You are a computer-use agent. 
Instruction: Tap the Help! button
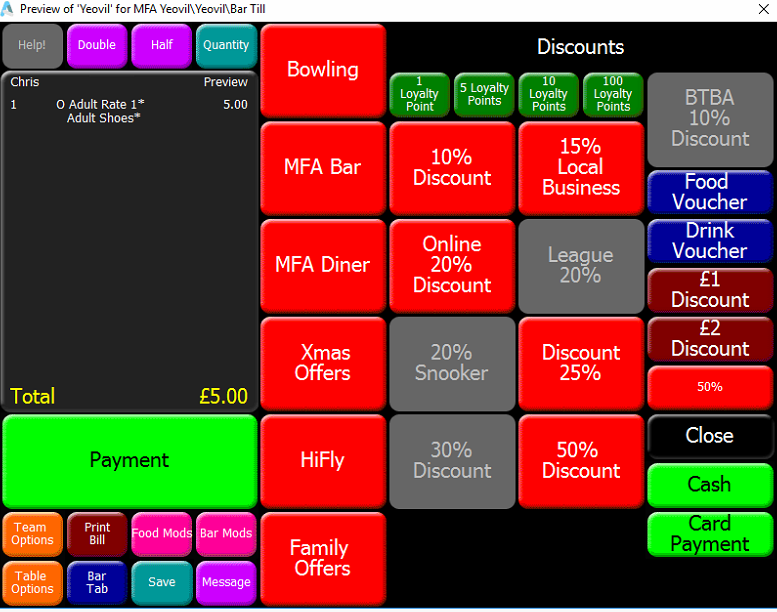[32, 46]
